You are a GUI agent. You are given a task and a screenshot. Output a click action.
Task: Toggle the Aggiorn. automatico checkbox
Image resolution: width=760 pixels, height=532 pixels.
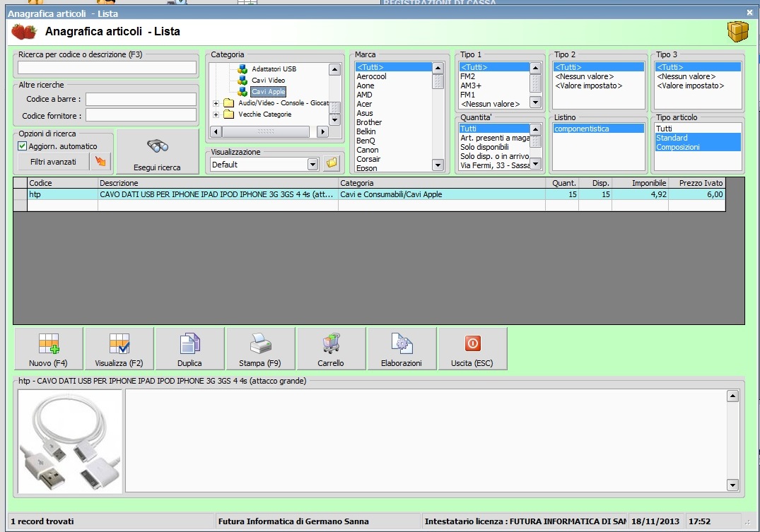23,146
